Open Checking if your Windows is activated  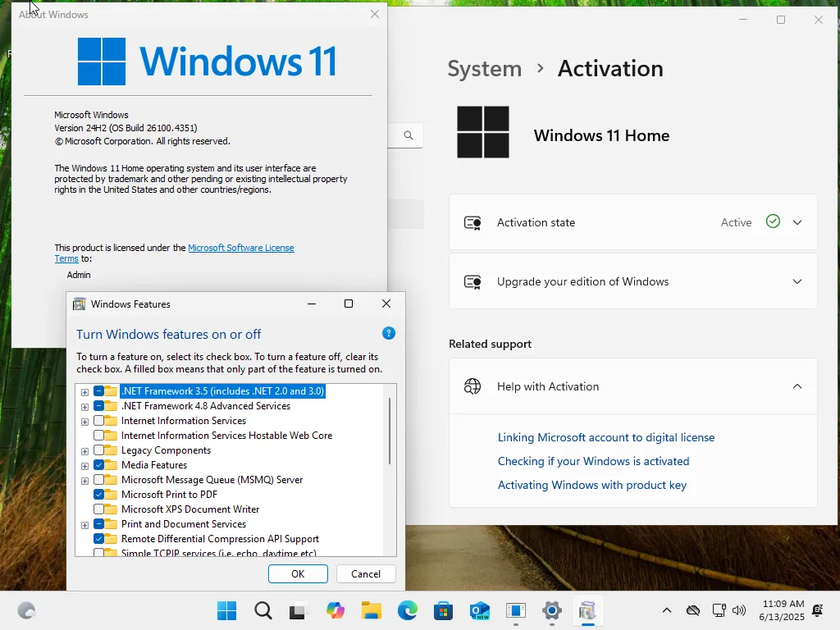click(593, 461)
